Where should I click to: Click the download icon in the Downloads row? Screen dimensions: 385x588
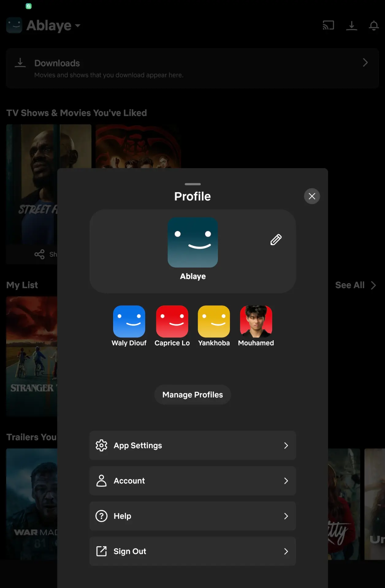coord(20,63)
